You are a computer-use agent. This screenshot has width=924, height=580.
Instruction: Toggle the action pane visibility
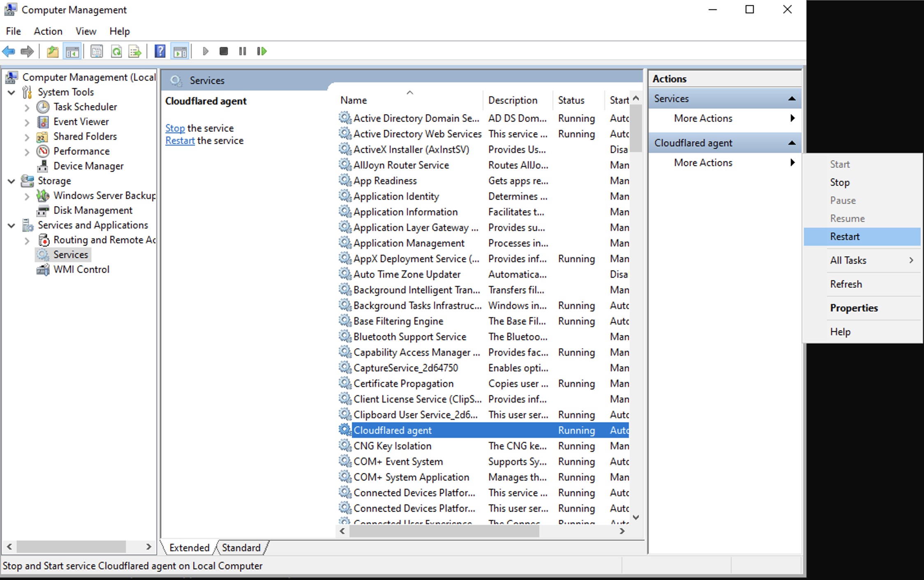click(179, 51)
